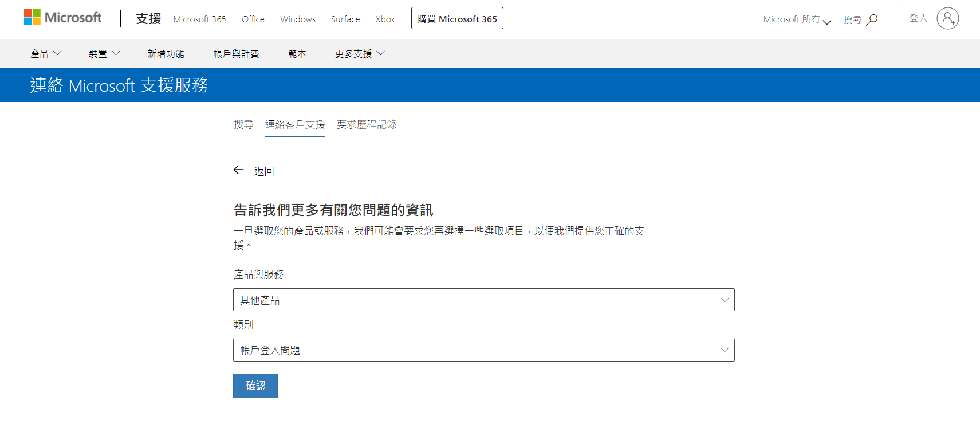Viewport: 980px width, 424px height.
Task: Open the Surface header link
Action: click(x=345, y=19)
